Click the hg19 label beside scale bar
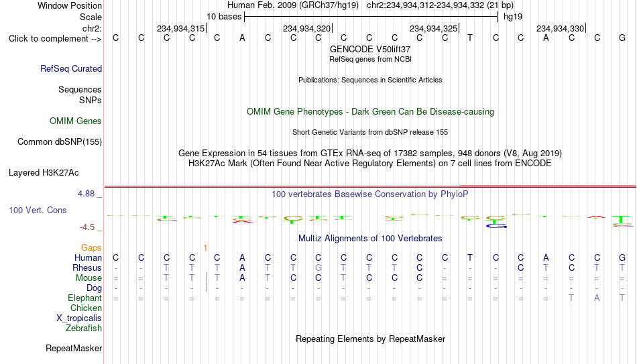 point(513,17)
